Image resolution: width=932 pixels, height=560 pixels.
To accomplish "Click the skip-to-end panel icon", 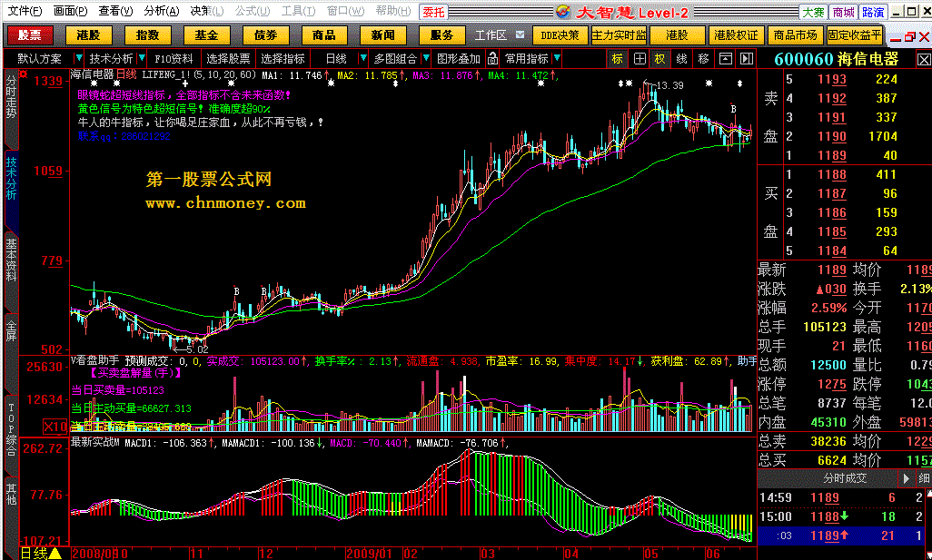I will tap(747, 59).
